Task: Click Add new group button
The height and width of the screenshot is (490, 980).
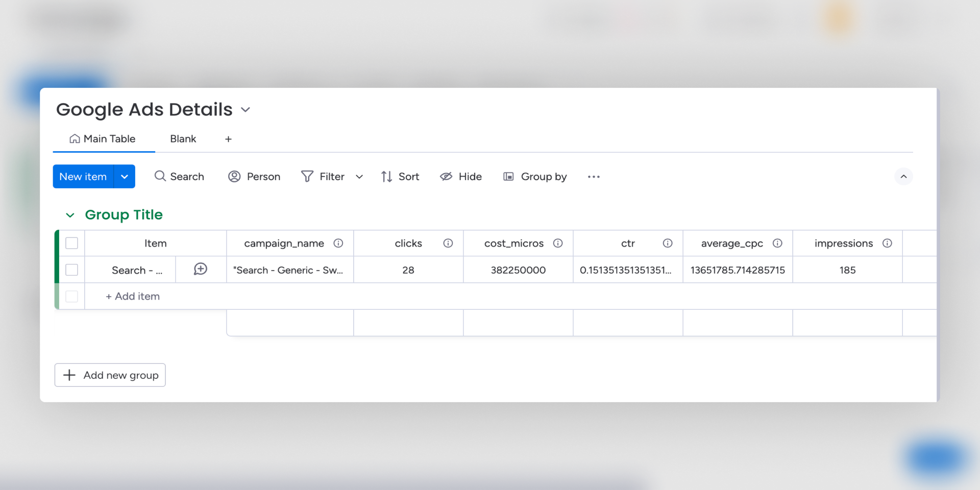Action: [x=110, y=375]
